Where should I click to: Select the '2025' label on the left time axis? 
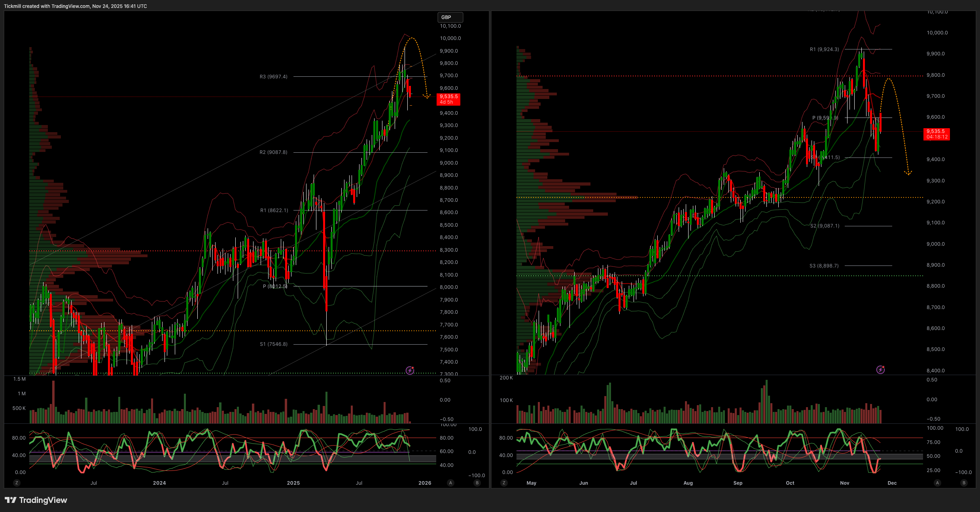pyautogui.click(x=293, y=483)
